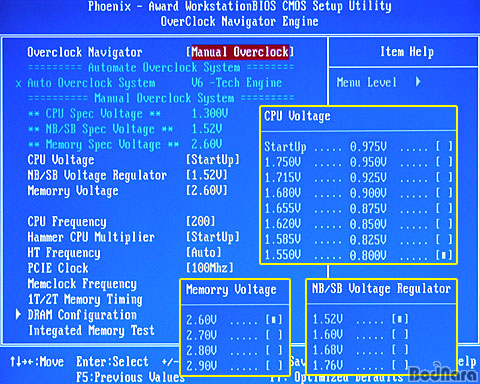Select the PCIE Clock [100Mhz] field
This screenshot has width=480, height=384.
(210, 268)
